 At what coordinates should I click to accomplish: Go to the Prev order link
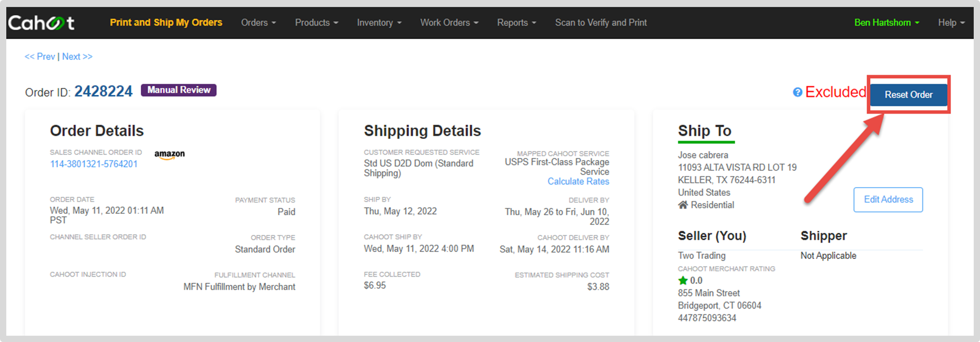40,57
